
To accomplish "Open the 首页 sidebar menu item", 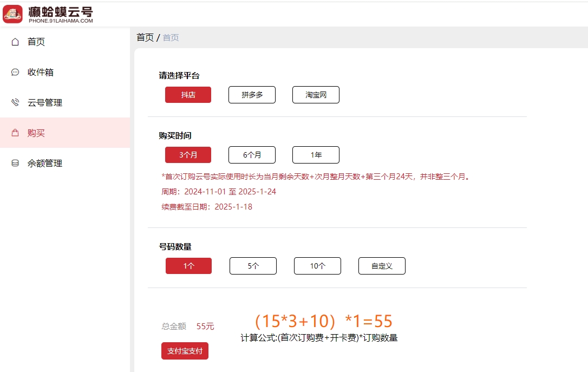I will pos(65,42).
